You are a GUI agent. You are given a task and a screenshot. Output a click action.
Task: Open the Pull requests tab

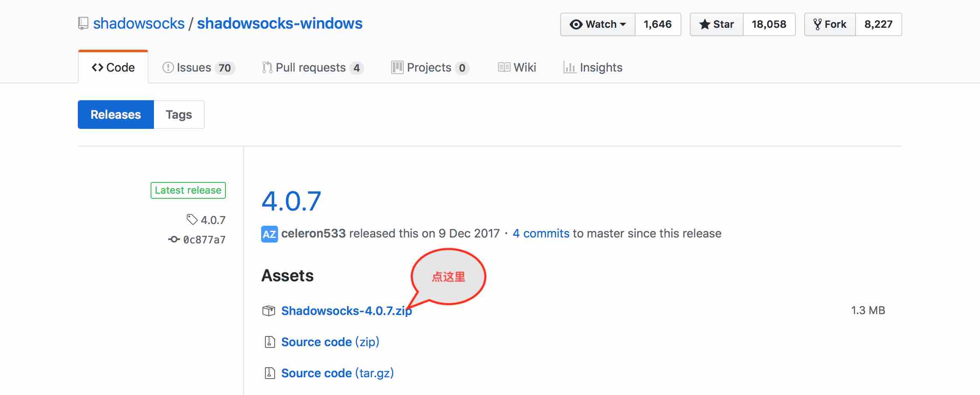tap(313, 67)
